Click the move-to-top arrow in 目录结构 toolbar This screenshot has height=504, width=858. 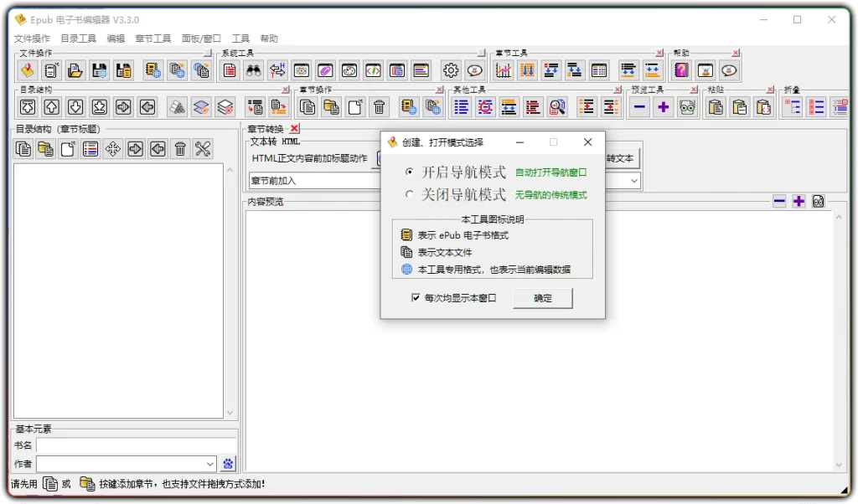coord(28,107)
